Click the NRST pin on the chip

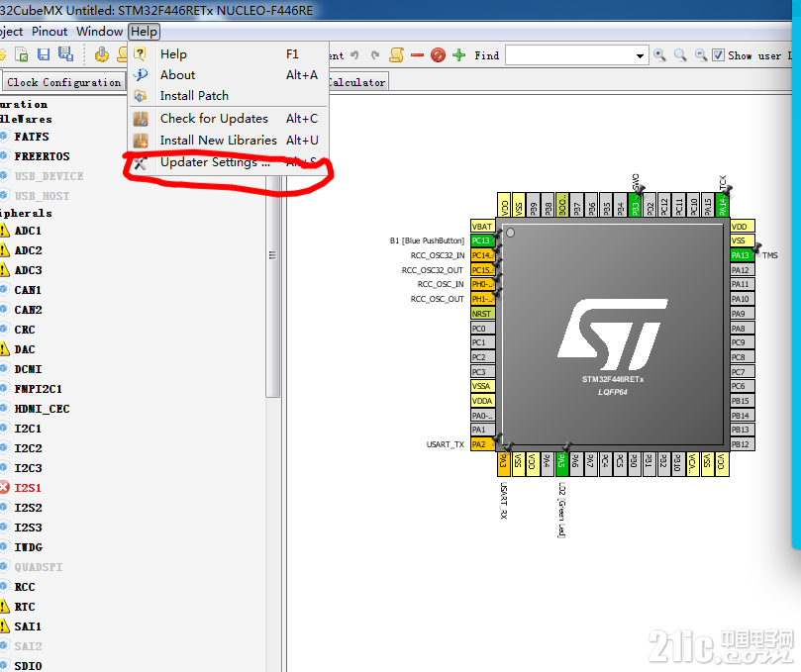tap(482, 314)
